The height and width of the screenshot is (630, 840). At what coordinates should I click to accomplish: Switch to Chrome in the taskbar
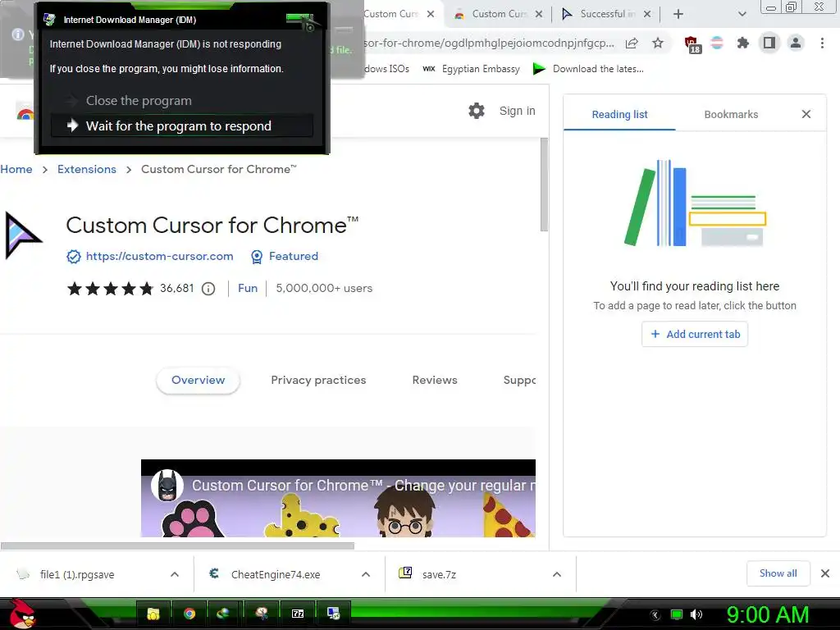[x=189, y=614]
